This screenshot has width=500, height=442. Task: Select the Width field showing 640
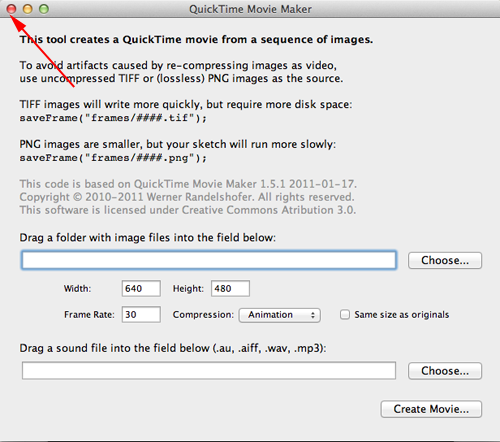pos(141,288)
